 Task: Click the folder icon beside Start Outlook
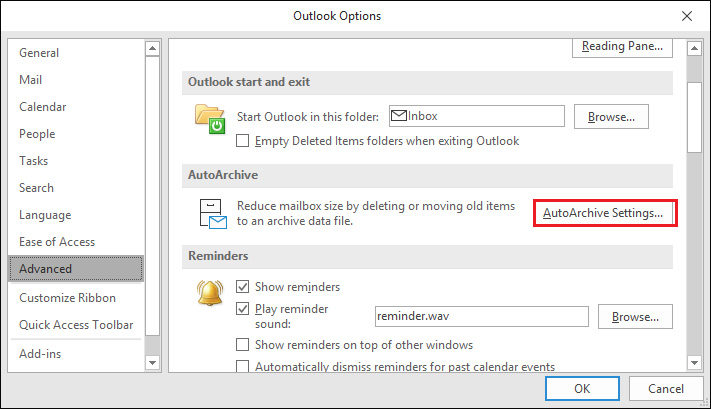[211, 118]
